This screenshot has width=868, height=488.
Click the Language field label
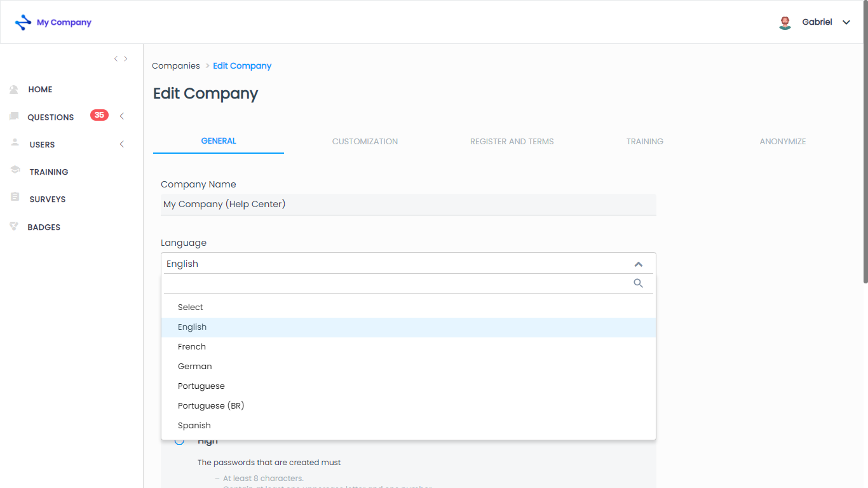(184, 243)
